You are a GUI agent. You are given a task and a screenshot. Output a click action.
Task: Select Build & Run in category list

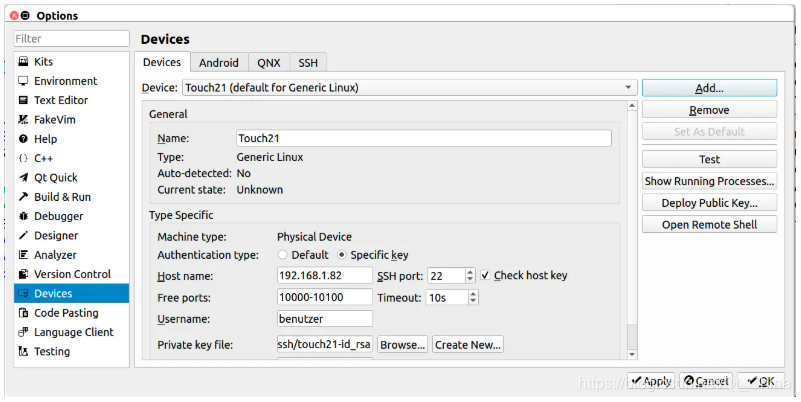click(72, 197)
